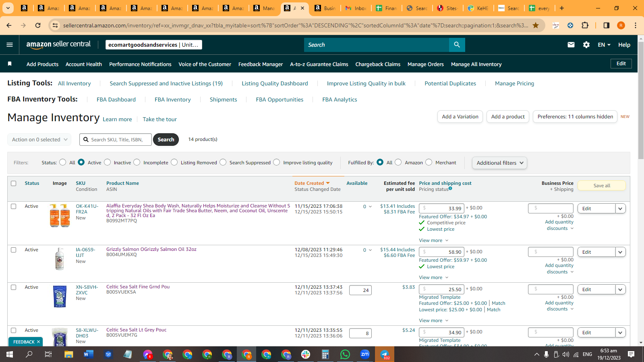The width and height of the screenshot is (644, 362).
Task: Select the Inactive status filter
Action: pyautogui.click(x=108, y=162)
